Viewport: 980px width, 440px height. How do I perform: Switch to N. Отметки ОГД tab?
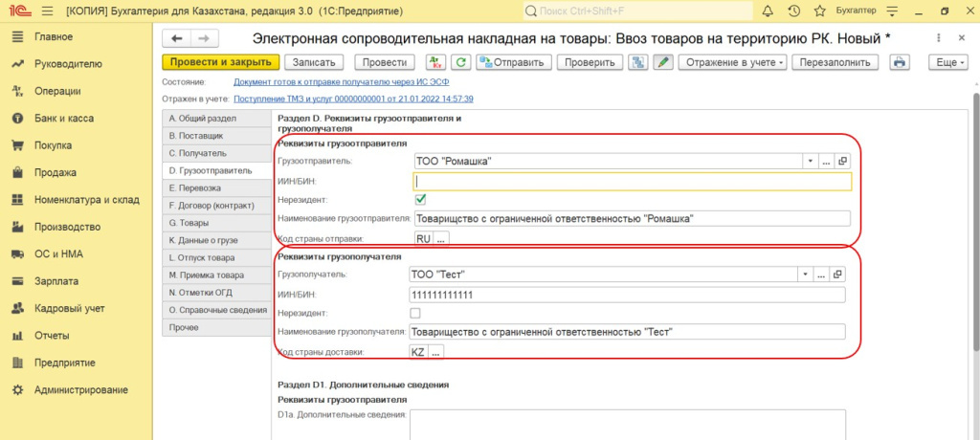coord(217,293)
